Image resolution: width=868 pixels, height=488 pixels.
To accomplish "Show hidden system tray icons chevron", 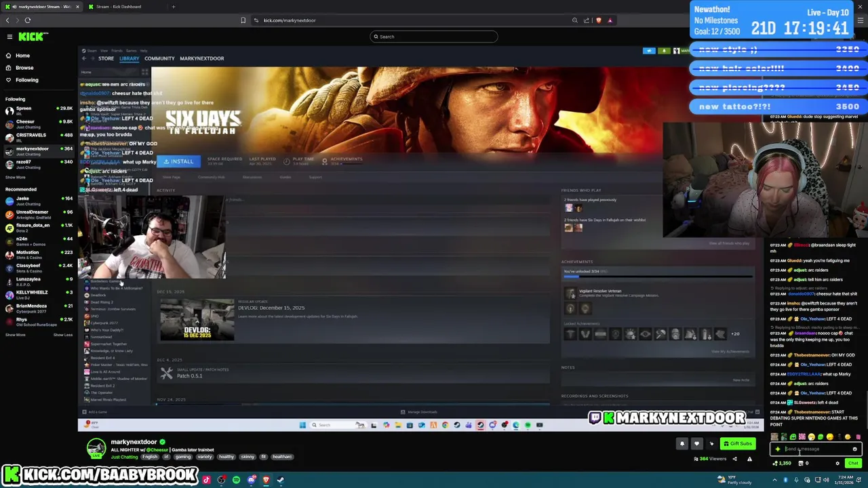I will point(774,480).
